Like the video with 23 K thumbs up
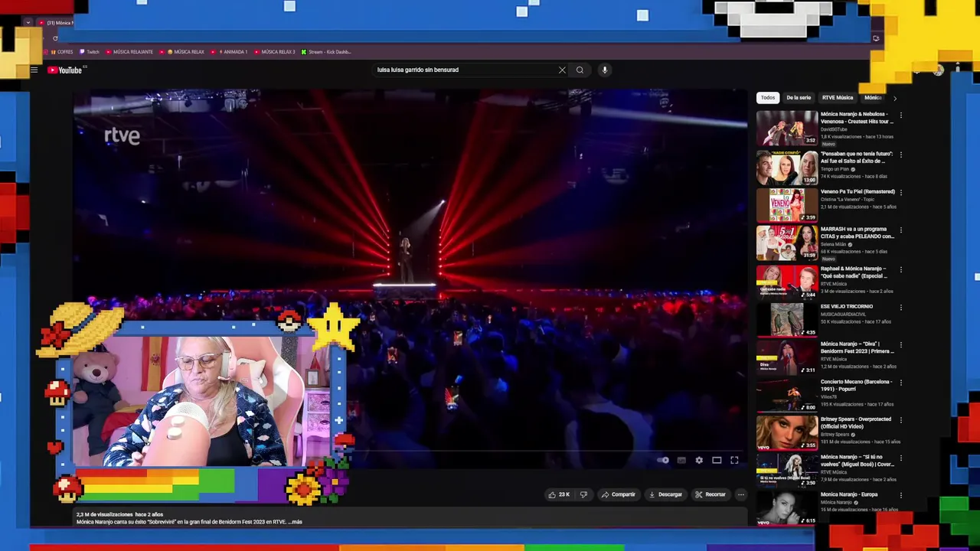980x551 pixels. 559,494
